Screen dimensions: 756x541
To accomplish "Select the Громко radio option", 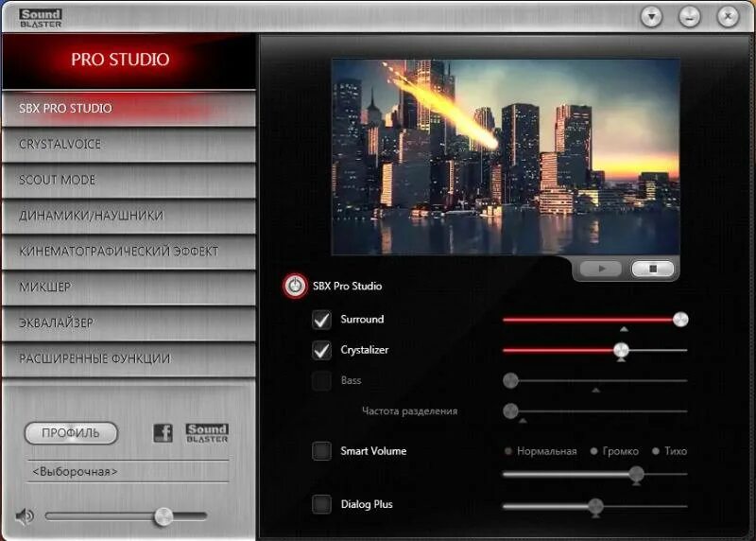I will [x=594, y=451].
